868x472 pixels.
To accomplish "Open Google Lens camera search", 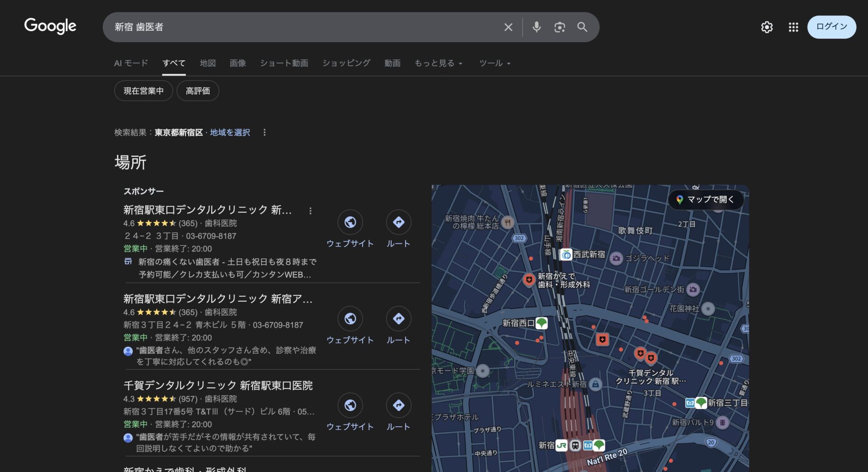I will (560, 27).
